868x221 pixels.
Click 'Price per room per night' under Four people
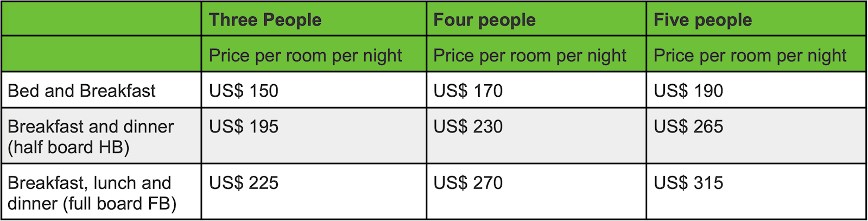[x=529, y=55]
